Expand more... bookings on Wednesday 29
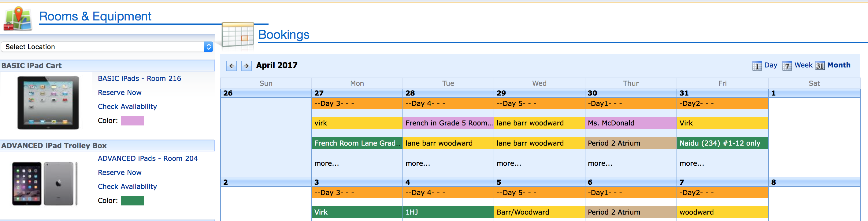868x221 pixels. (509, 164)
